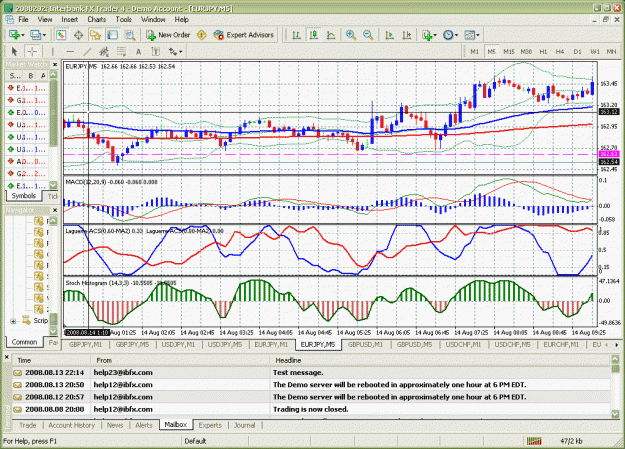Click the New Order button
The image size is (625, 449).
[168, 35]
